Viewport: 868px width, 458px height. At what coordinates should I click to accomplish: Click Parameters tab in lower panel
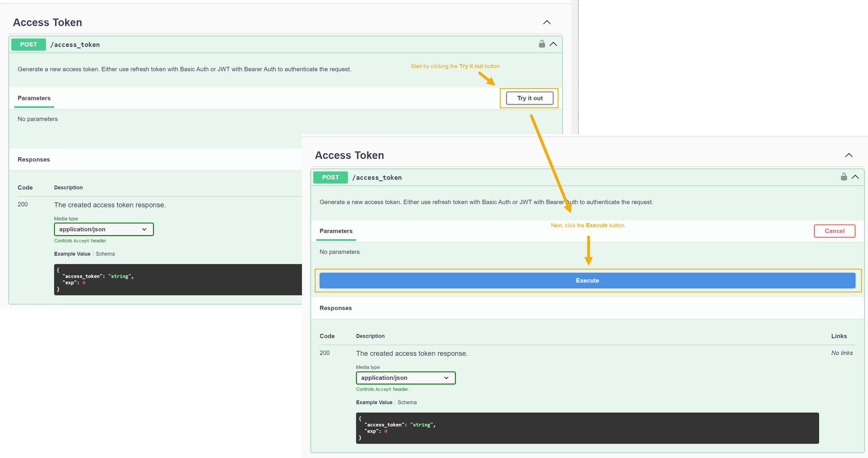[x=336, y=231]
